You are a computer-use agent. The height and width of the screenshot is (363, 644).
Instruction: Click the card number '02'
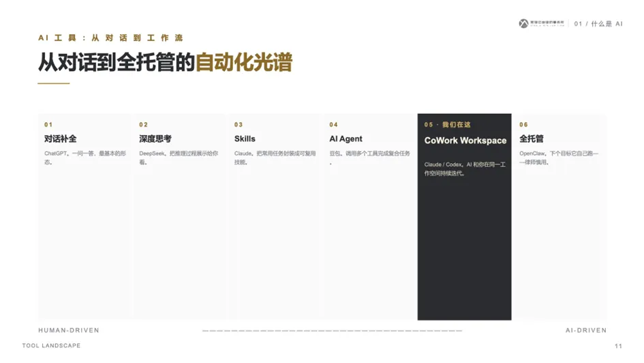point(143,125)
